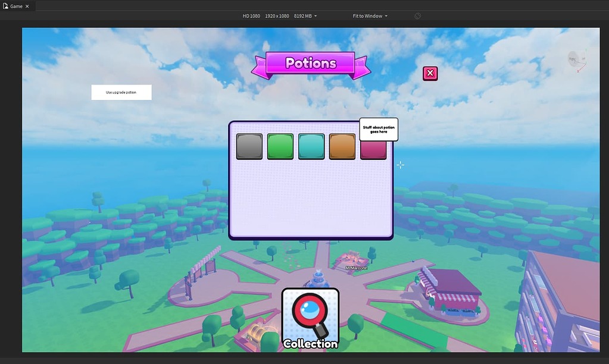
Task: Click the Stuff about potion goes here tooltip
Action: click(379, 128)
